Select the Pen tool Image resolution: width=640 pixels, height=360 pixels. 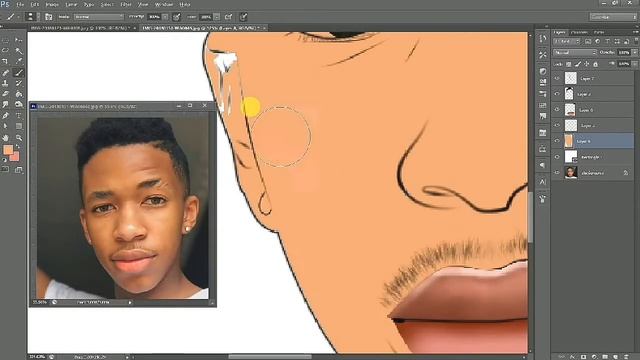[5, 116]
